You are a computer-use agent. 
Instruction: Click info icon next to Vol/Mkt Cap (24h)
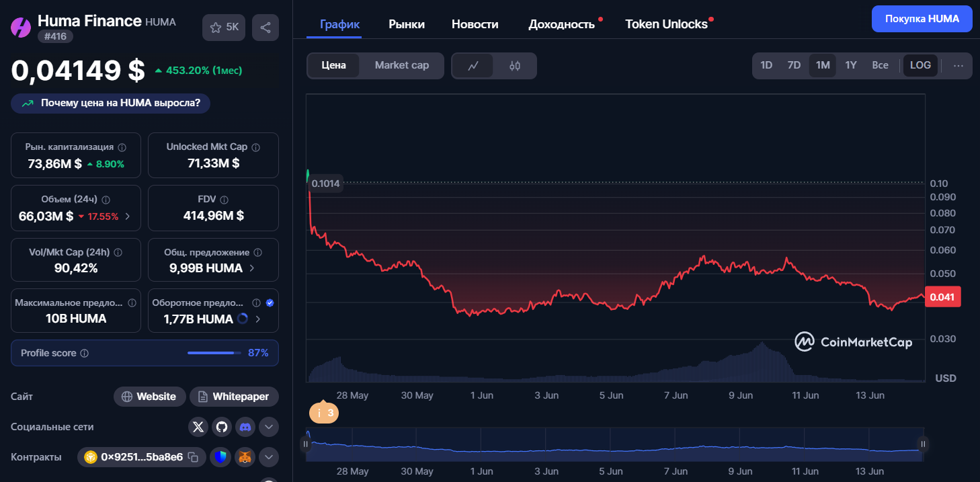point(118,253)
